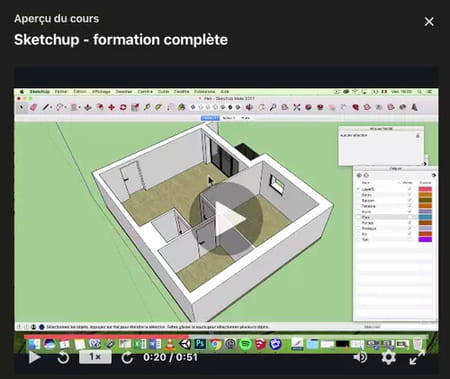
Task: Expand the layers panel details arrow
Action: click(x=434, y=175)
